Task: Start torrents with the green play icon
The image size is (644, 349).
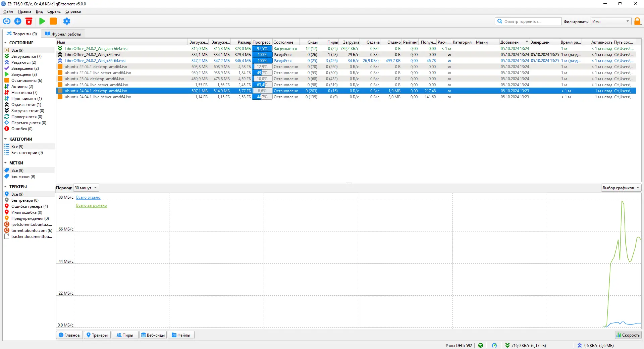Action: [42, 21]
